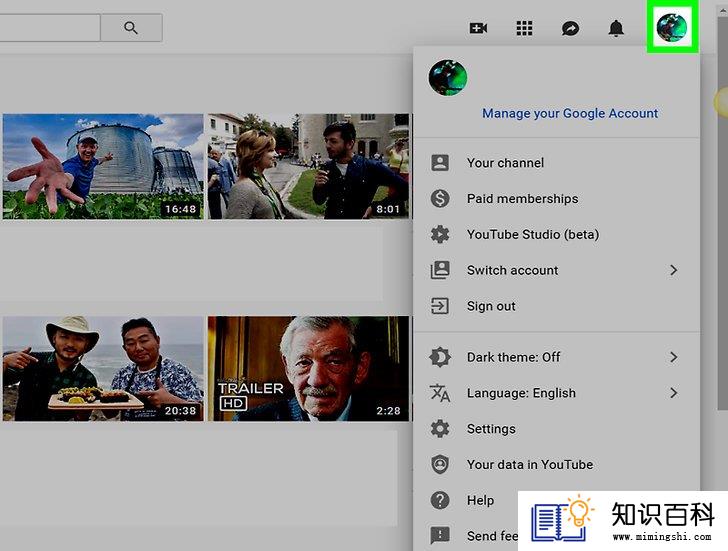Click Language: English entry
The image size is (728, 551).
pyautogui.click(x=556, y=393)
